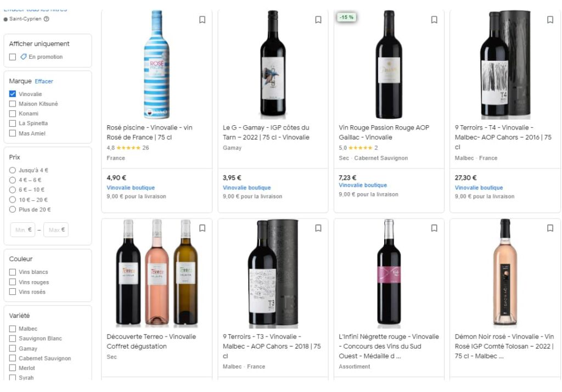Image resolution: width=562 pixels, height=392 pixels.
Task: Bookmark Vin Rouge Passion Rouge AOP Gaillac
Action: pos(434,20)
